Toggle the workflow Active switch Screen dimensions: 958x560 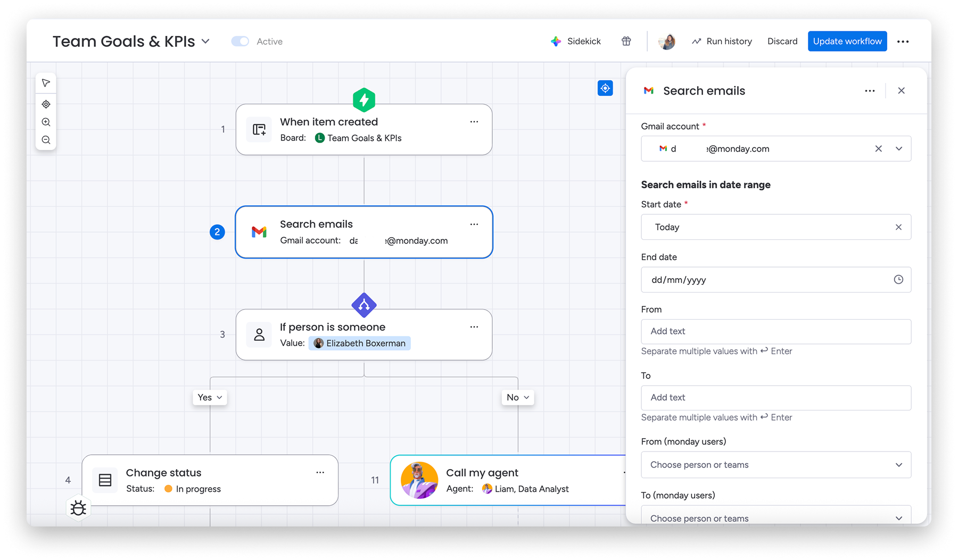tap(240, 41)
